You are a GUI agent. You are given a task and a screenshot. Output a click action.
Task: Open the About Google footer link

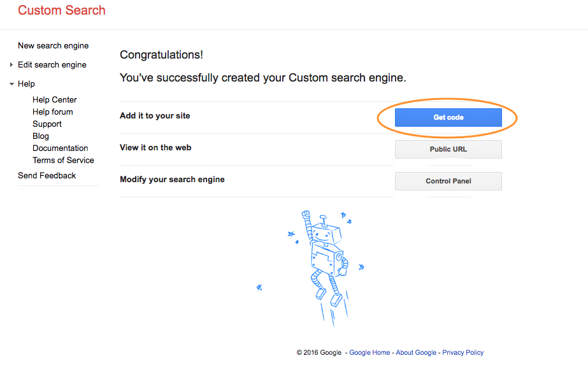pos(415,352)
